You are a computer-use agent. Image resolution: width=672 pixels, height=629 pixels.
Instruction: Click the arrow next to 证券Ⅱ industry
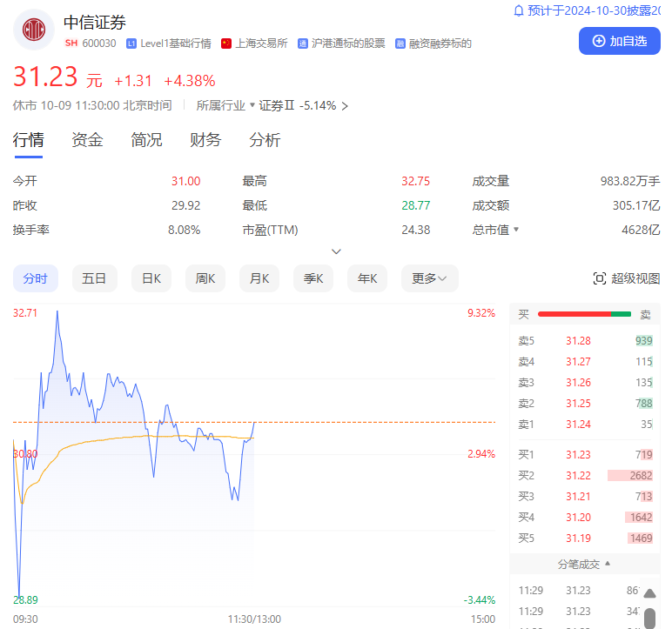[345, 106]
